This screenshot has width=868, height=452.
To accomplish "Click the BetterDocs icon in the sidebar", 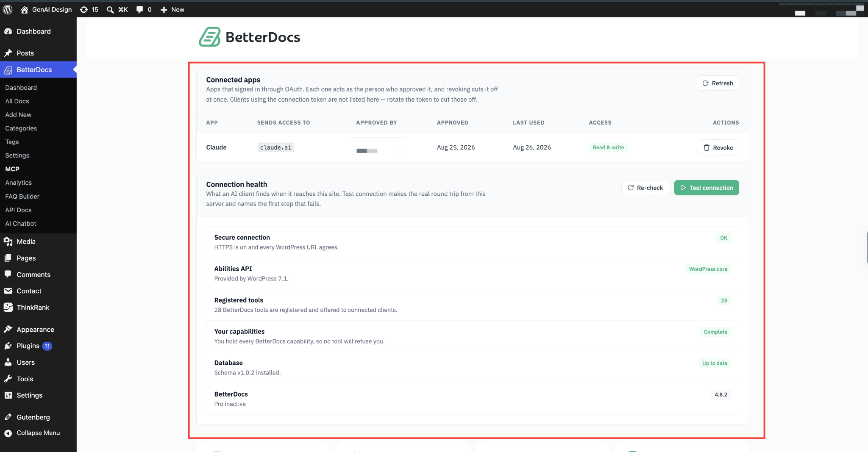I will coord(8,70).
